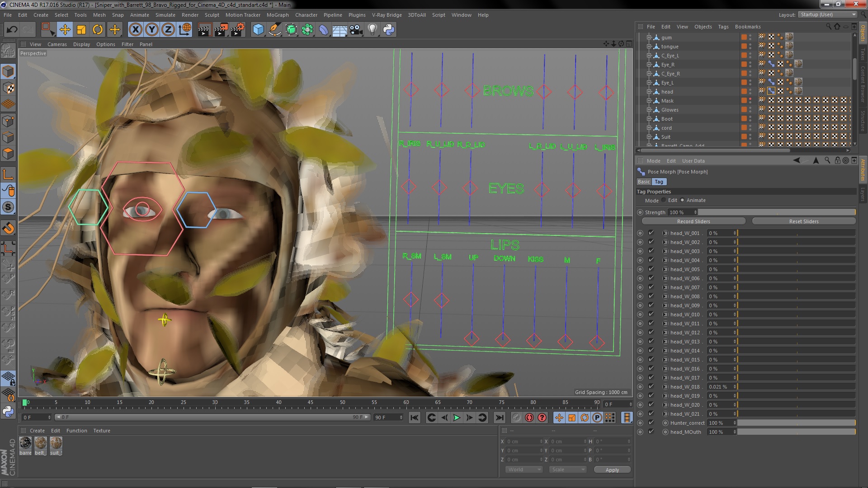The image size is (868, 488).
Task: Adjust the head_W_018 slider
Action: tap(797, 387)
